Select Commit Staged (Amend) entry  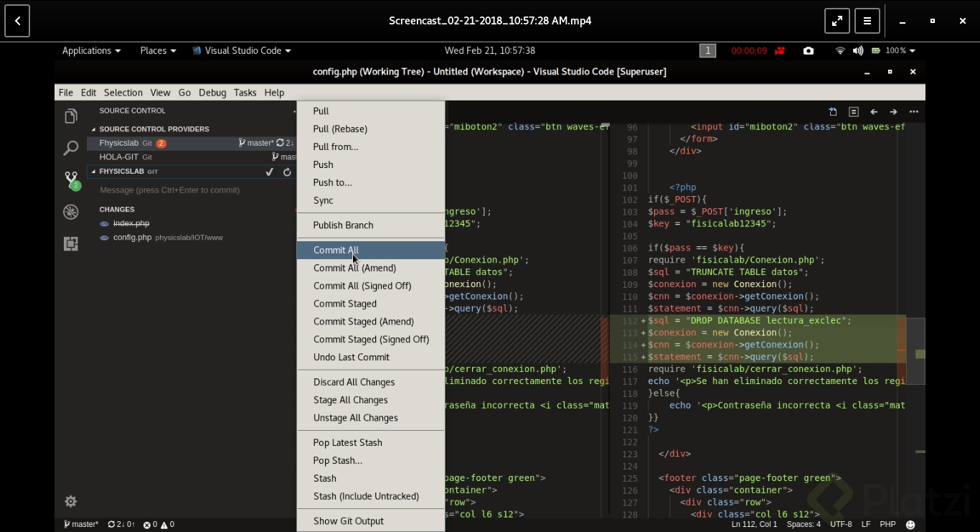tap(371, 322)
